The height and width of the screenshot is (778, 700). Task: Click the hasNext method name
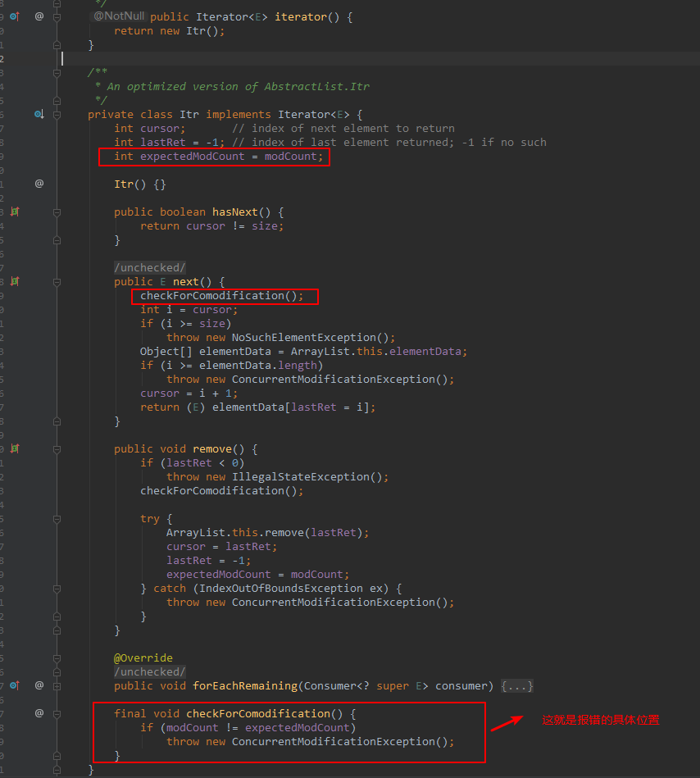pyautogui.click(x=235, y=212)
